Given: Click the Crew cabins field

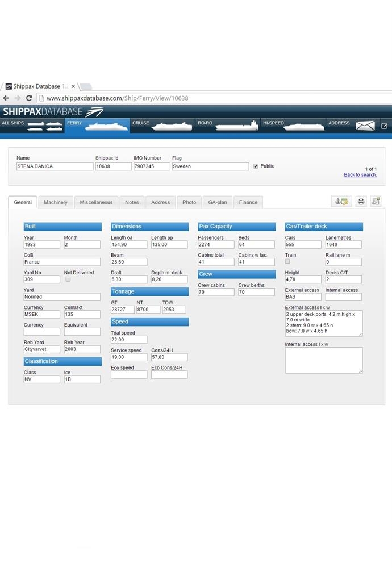Looking at the screenshot, I should coord(216,292).
